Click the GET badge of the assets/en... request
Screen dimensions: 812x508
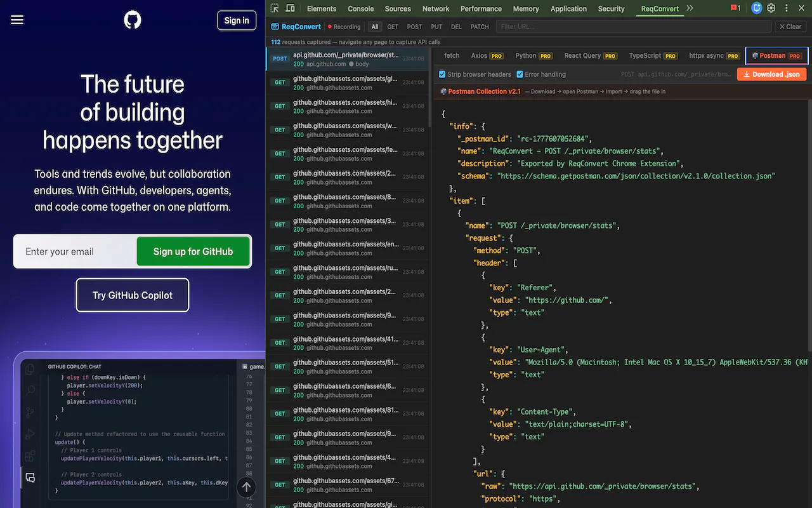(280, 248)
